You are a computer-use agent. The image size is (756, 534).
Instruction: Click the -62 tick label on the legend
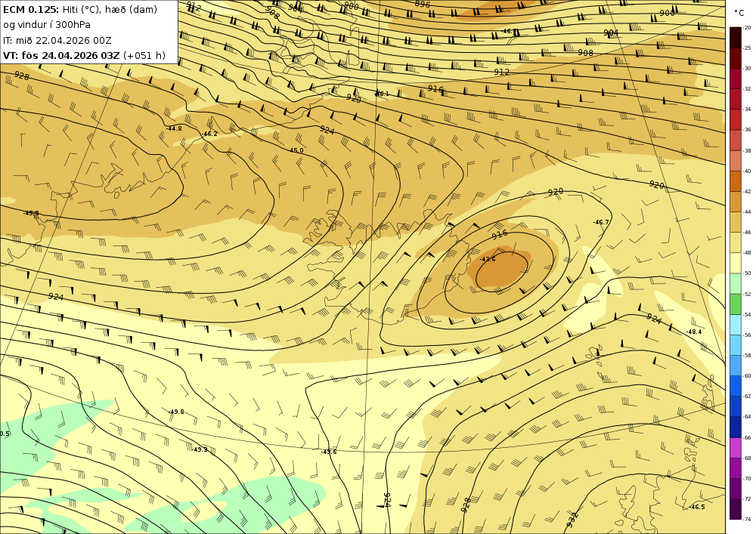(748, 397)
